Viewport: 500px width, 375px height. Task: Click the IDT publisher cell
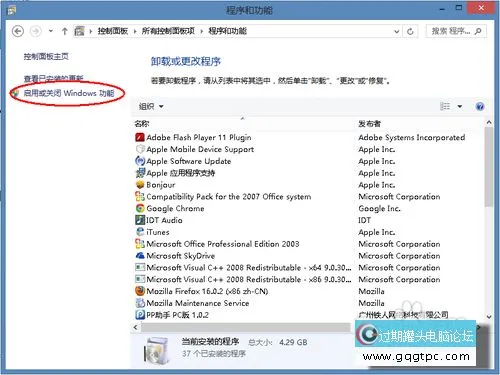pyautogui.click(x=364, y=220)
